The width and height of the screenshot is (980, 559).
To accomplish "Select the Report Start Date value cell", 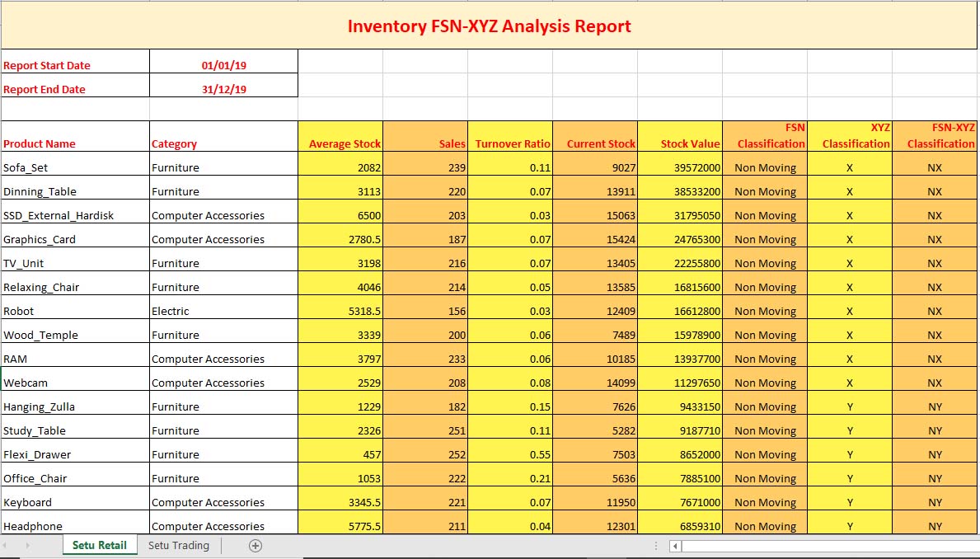I will click(223, 66).
